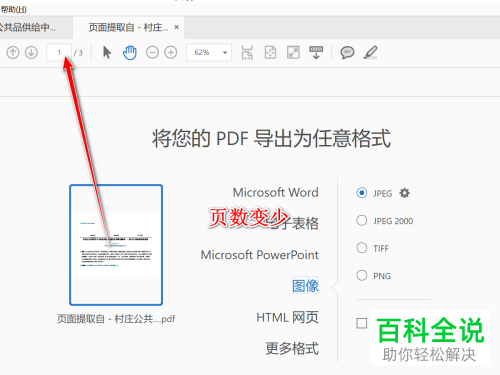This screenshot has height=375, width=500.
Task: Select the JPEG 2000 radio button
Action: tap(362, 220)
